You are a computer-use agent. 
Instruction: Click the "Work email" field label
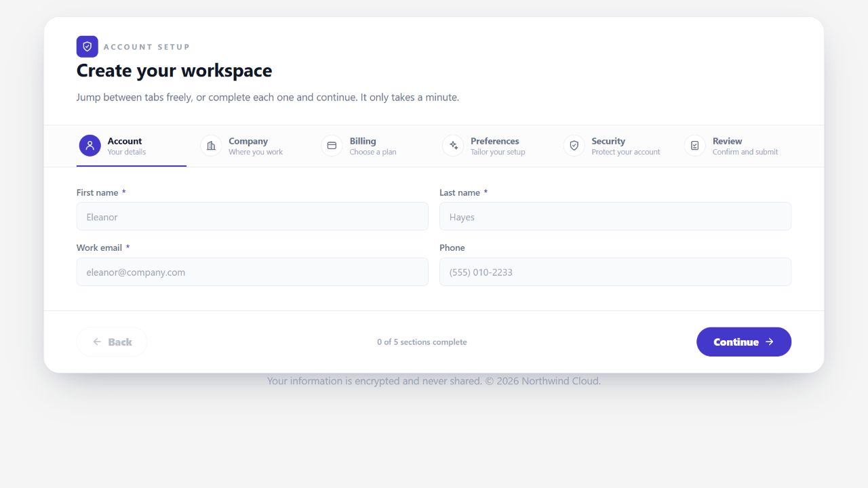tap(99, 248)
